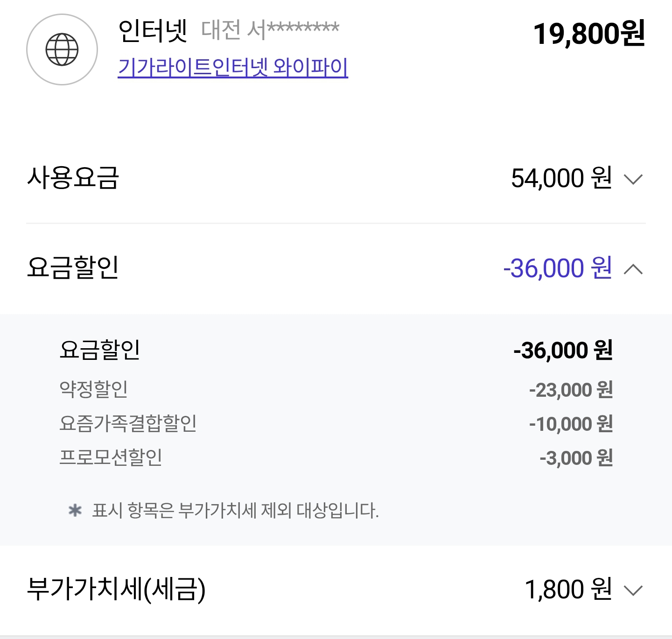This screenshot has width=672, height=639.
Task: Select the 약정할인 discount item
Action: [94, 389]
